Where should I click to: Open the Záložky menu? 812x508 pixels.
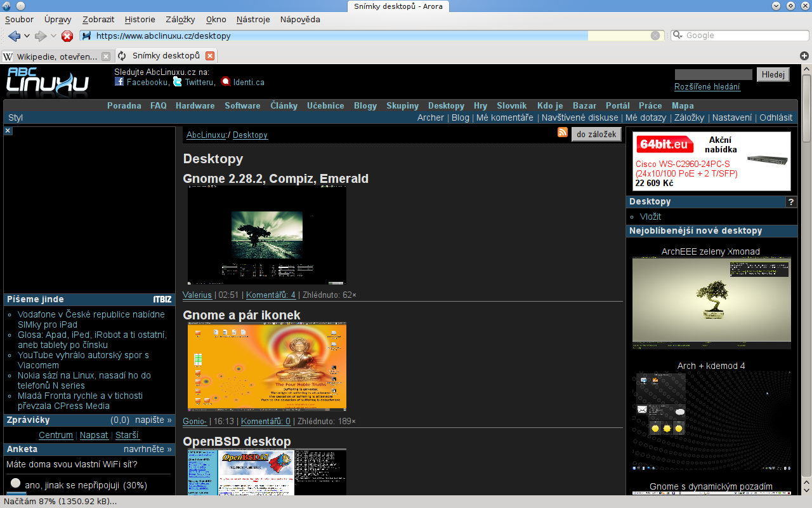tap(180, 19)
